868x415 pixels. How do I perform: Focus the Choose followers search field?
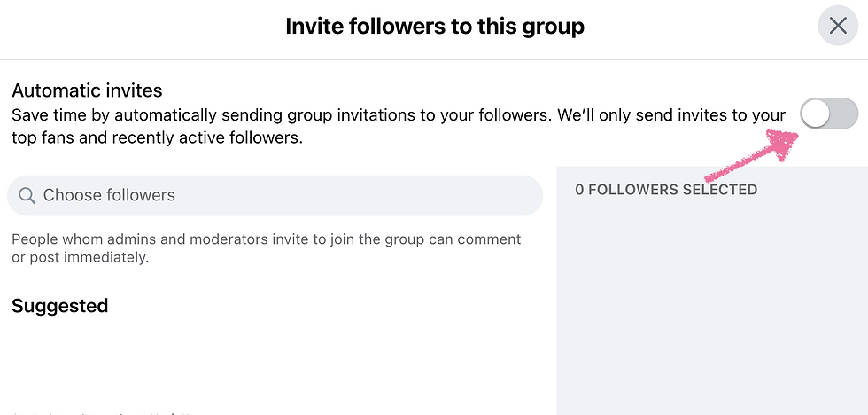point(275,196)
